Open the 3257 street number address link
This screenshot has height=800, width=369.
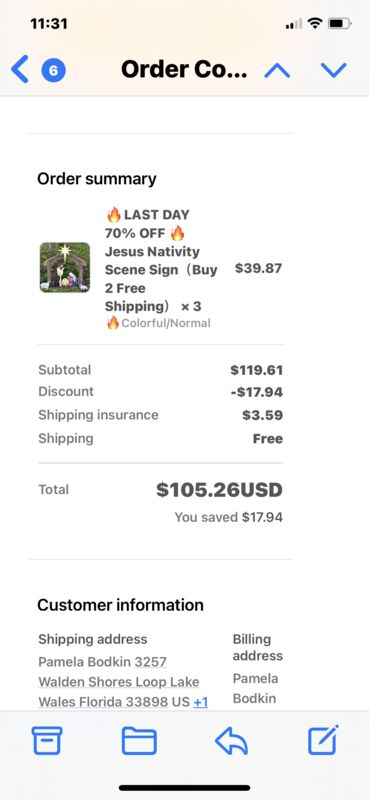(151, 662)
